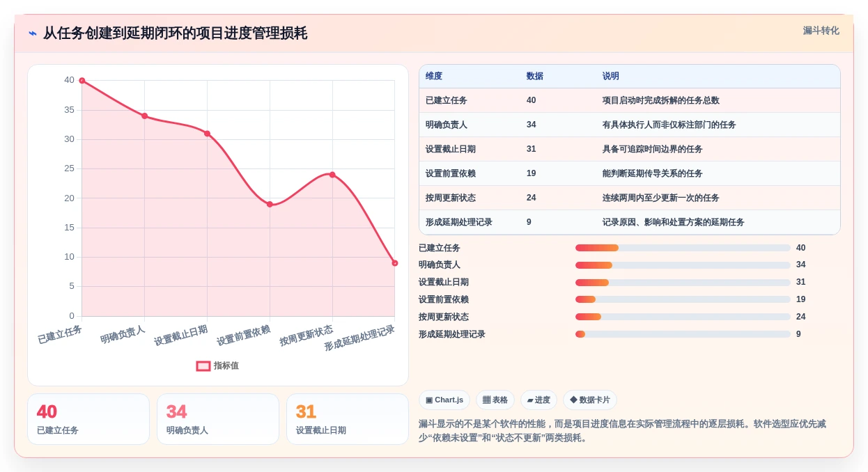The height and width of the screenshot is (472, 868).
Task: Click the summary paragraph starting 漏斗显示的不是
Action: (622, 431)
